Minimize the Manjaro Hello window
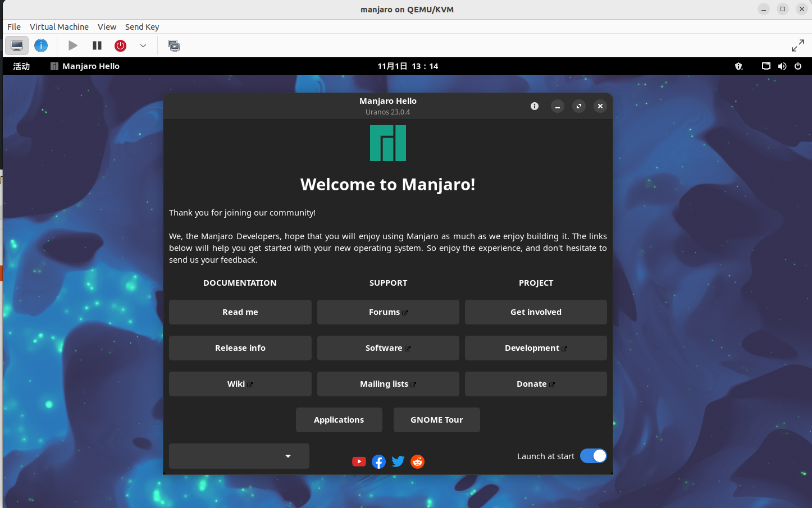Image resolution: width=812 pixels, height=508 pixels. 558,106
